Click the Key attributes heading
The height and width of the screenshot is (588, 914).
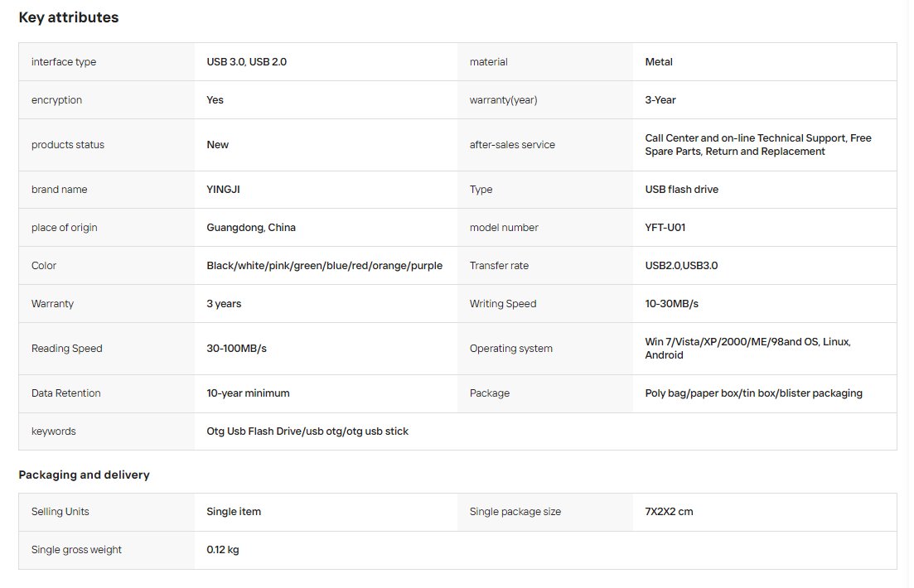click(x=68, y=17)
